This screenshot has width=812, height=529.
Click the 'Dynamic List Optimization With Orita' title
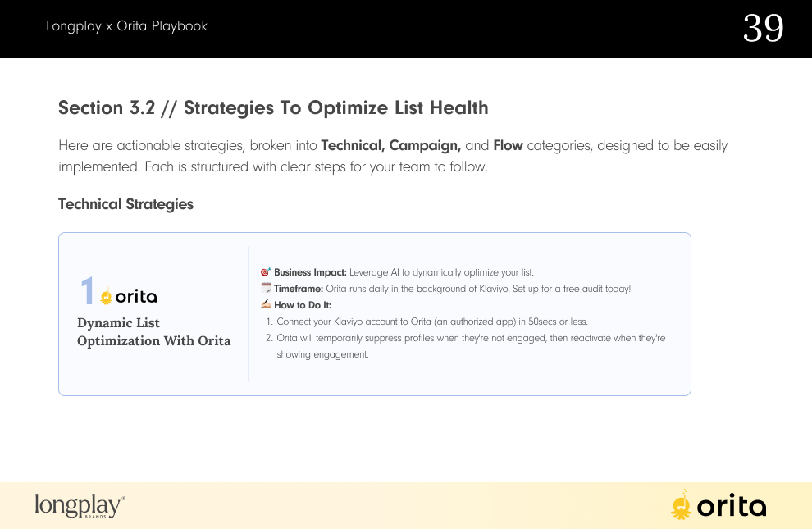(x=154, y=332)
